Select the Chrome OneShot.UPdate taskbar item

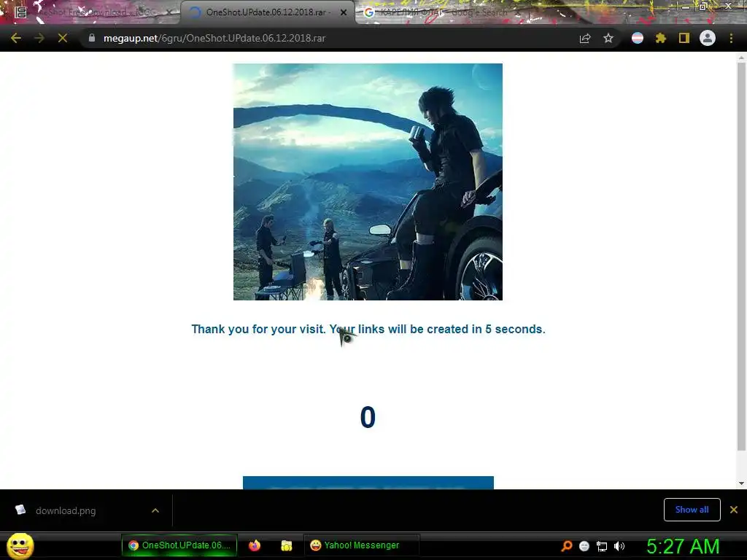tap(179, 545)
